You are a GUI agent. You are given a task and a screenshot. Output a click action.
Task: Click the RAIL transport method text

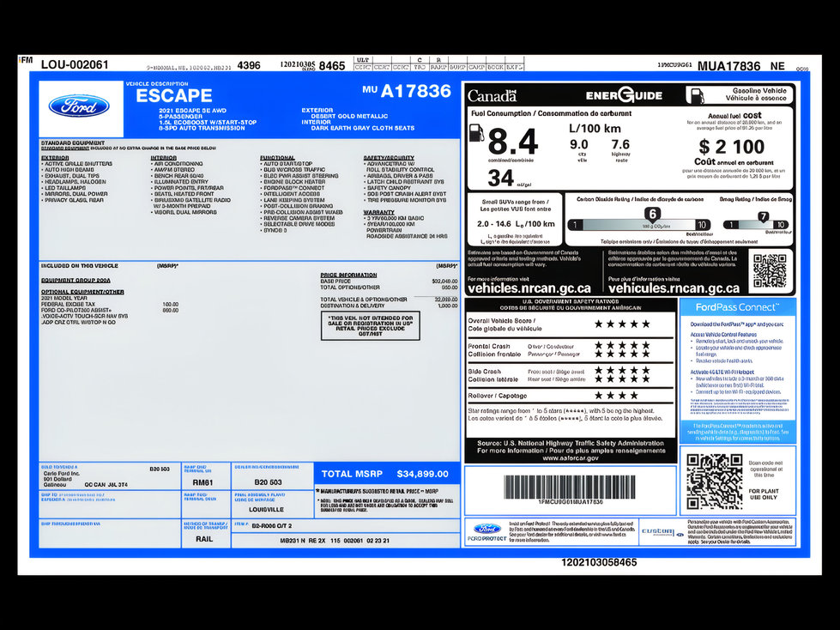(204, 539)
